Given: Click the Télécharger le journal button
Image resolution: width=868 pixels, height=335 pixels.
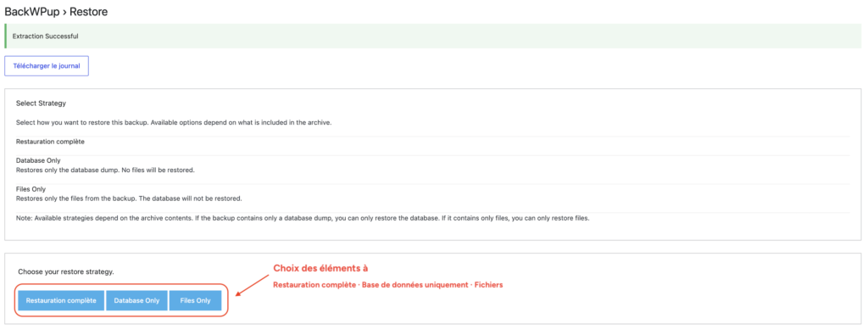Looking at the screenshot, I should 47,65.
